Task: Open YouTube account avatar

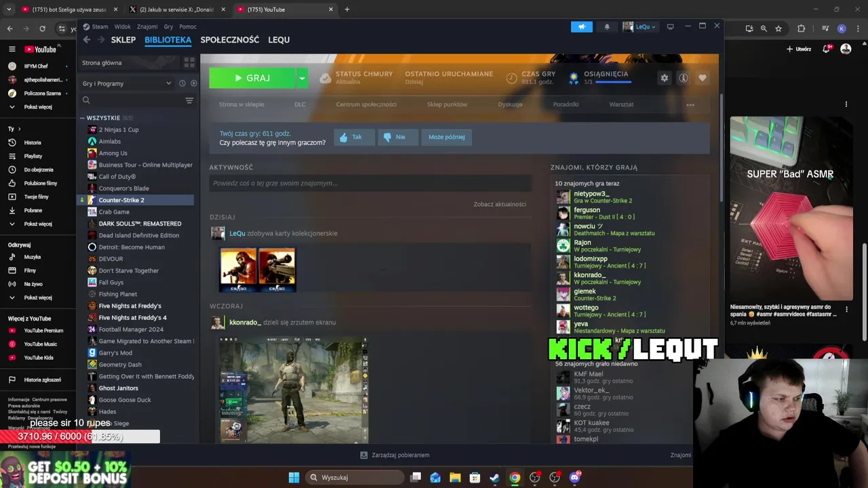Action: pyautogui.click(x=846, y=49)
